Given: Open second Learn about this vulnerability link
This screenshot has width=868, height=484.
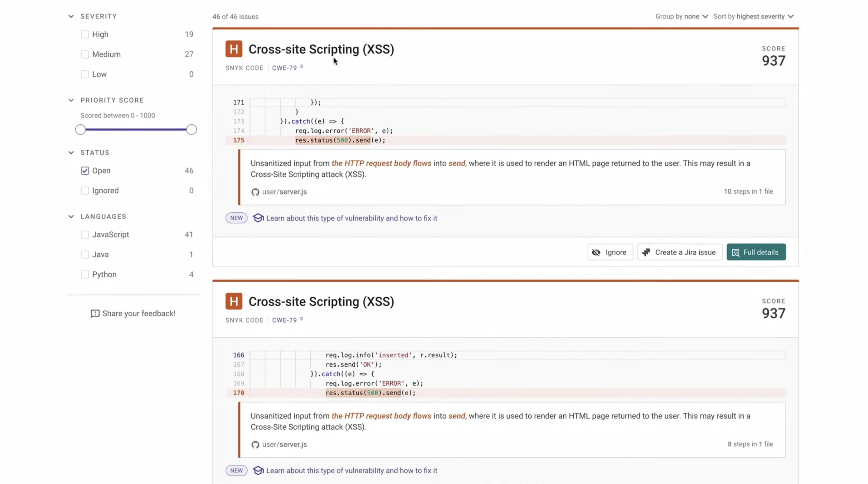Looking at the screenshot, I should tap(351, 470).
